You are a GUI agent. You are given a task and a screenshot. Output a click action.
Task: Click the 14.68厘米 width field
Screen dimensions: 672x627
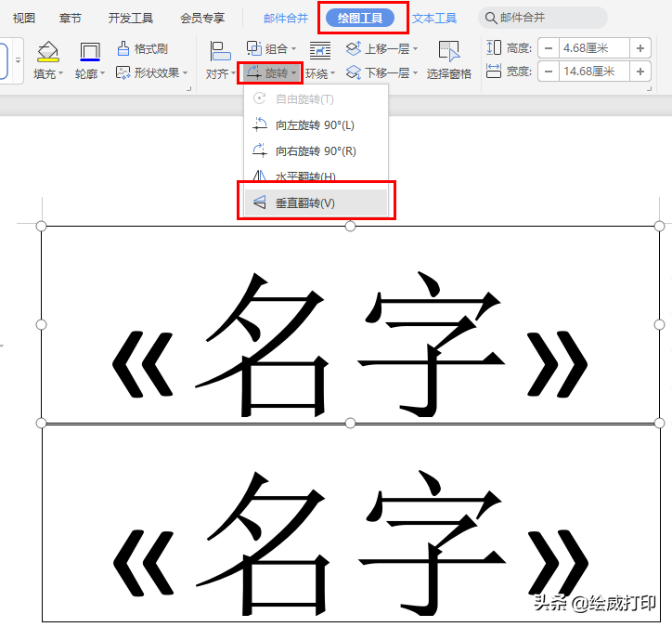tap(594, 72)
